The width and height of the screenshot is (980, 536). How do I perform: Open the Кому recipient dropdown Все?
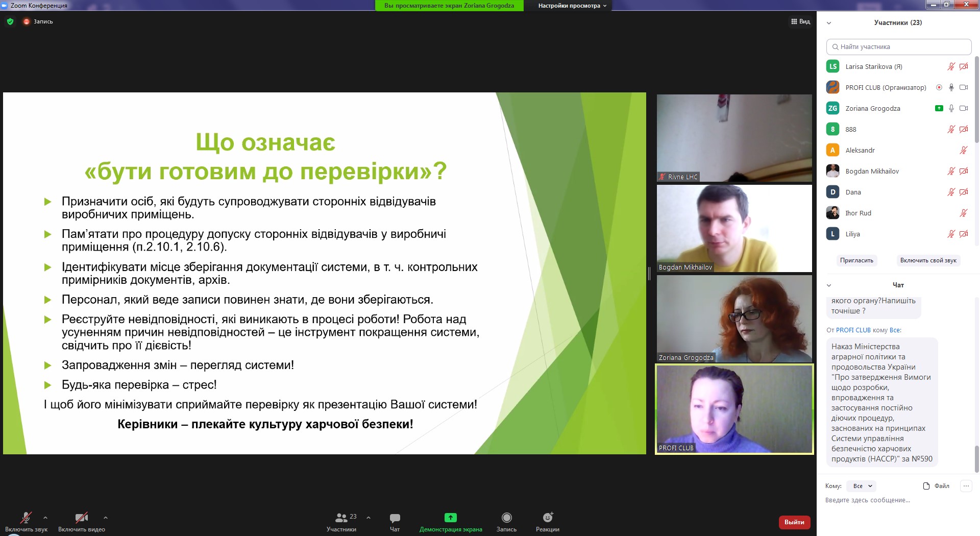pos(862,486)
